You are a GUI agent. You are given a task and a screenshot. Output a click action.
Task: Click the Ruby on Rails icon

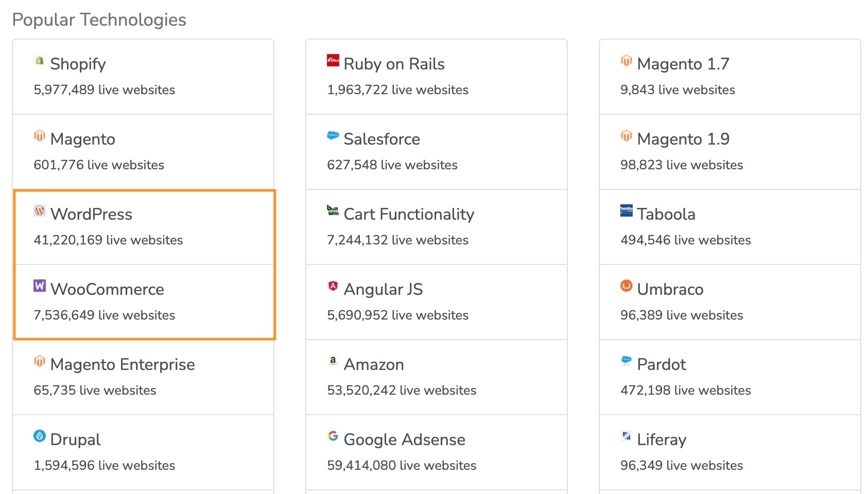tap(333, 61)
